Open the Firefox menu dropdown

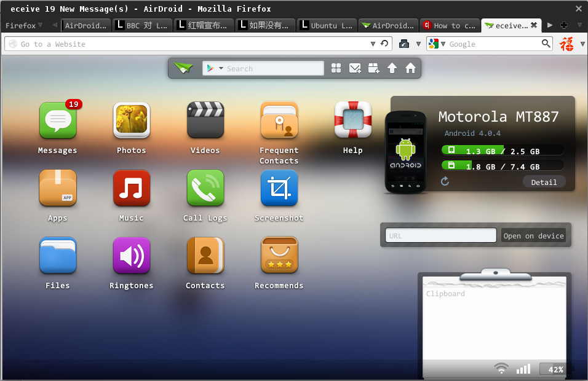point(23,25)
